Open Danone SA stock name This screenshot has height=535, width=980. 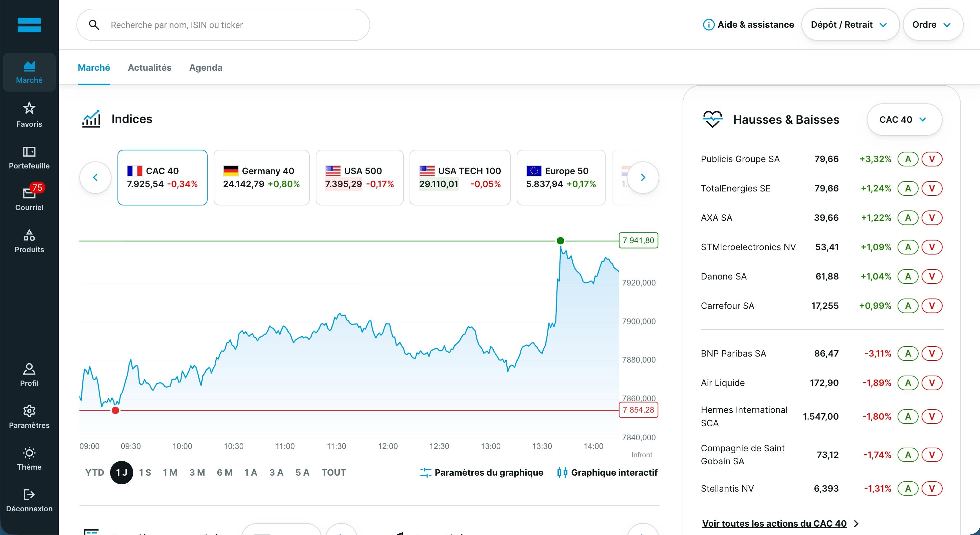point(724,277)
